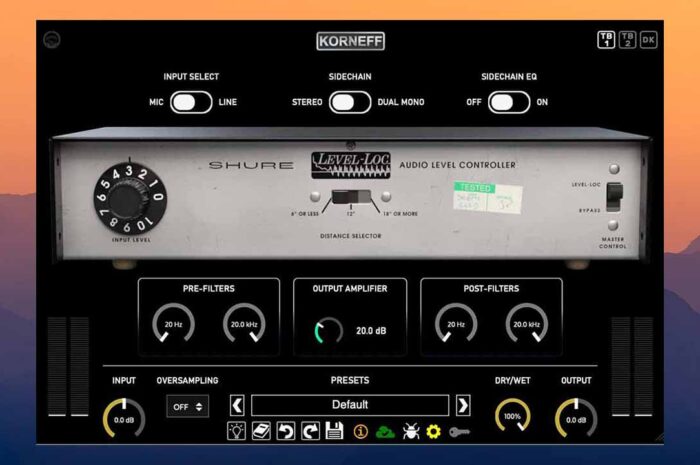Click the TB2 icon at top right
This screenshot has width=700, height=465.
pyautogui.click(x=627, y=40)
